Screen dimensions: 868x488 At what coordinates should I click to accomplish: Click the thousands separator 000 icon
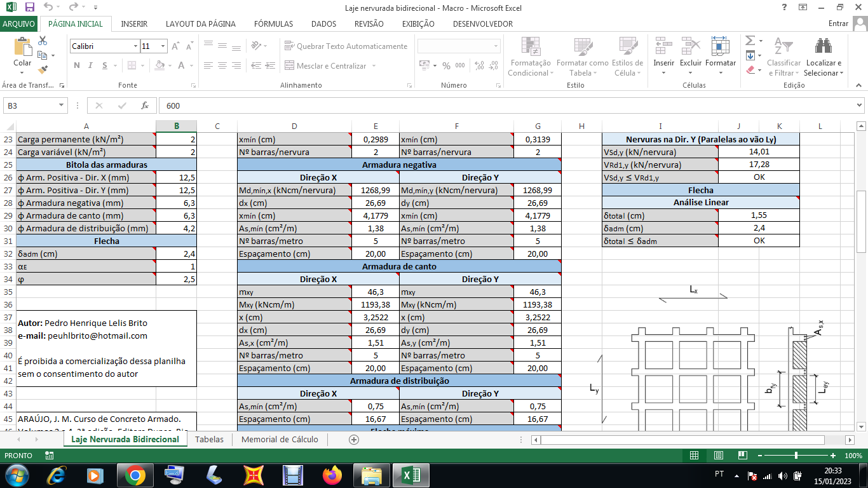pyautogui.click(x=459, y=65)
